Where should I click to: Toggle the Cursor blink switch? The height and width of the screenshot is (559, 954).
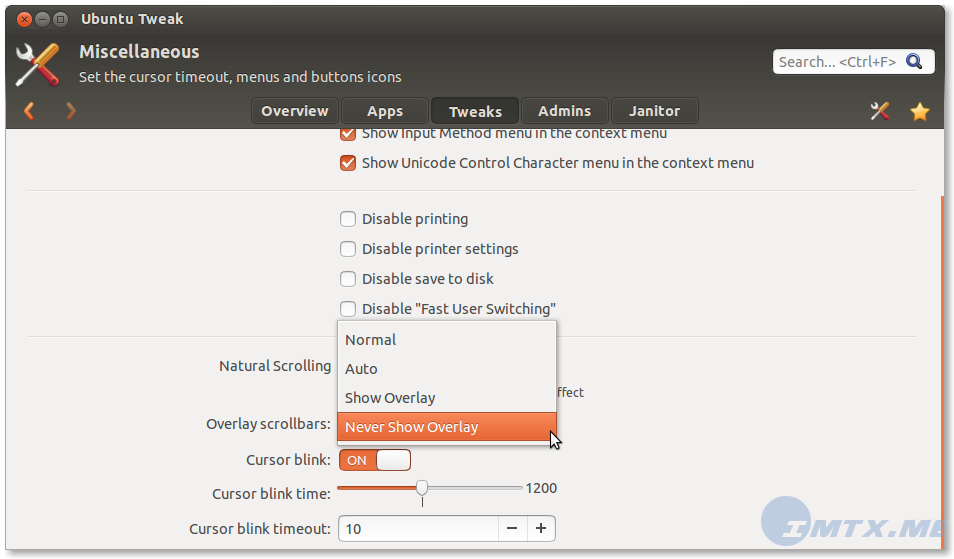(x=375, y=460)
